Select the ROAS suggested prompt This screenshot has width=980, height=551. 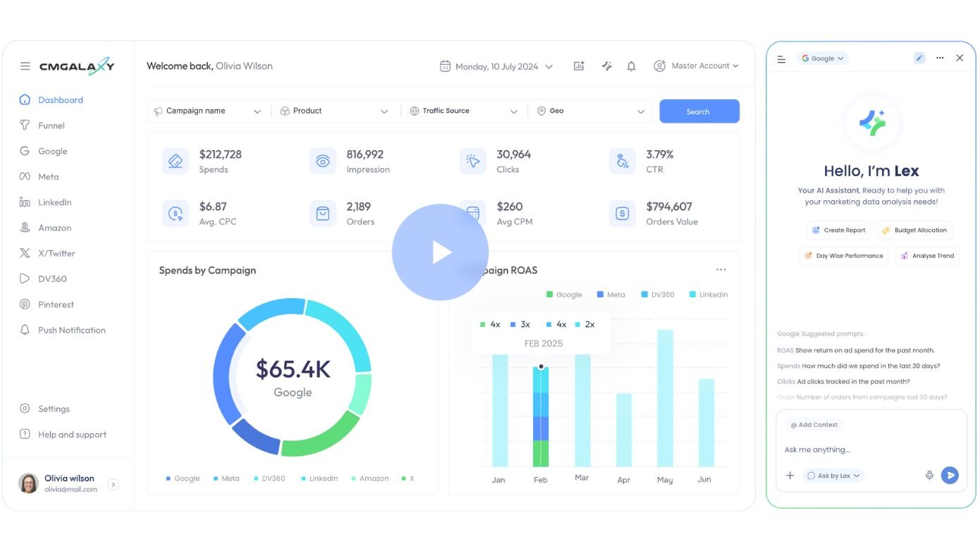point(855,350)
